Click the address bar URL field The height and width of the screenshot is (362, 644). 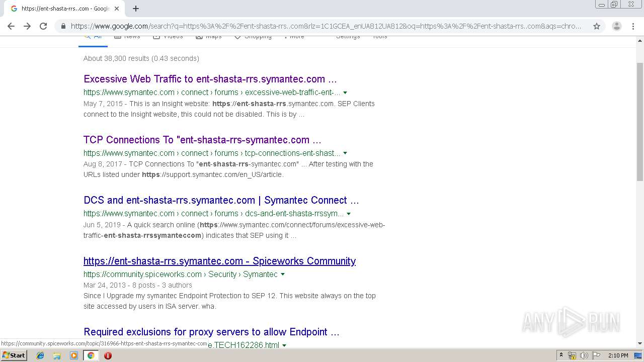click(x=326, y=26)
